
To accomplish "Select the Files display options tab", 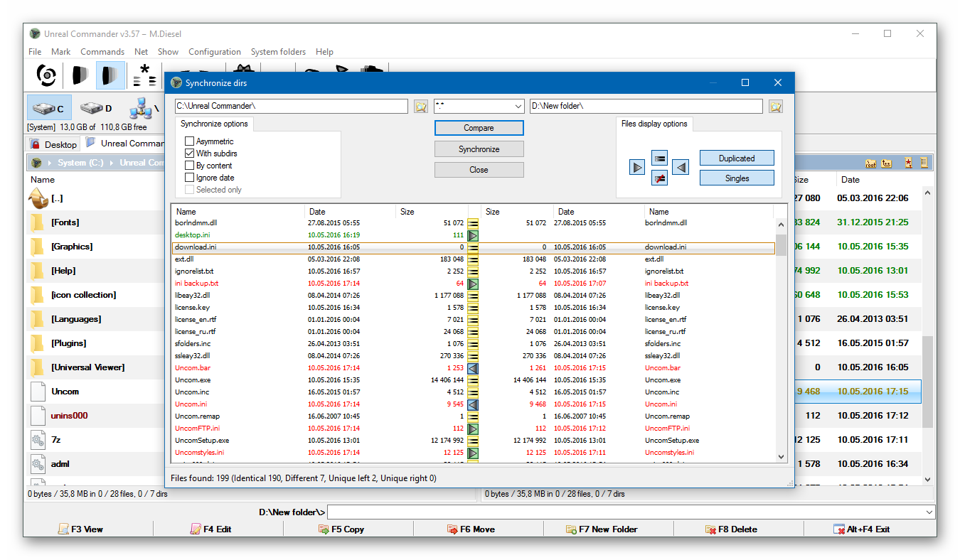I will pos(654,124).
